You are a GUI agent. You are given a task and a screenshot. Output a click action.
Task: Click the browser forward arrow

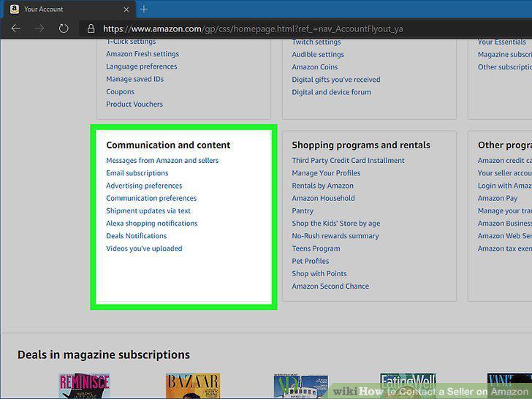click(x=39, y=28)
